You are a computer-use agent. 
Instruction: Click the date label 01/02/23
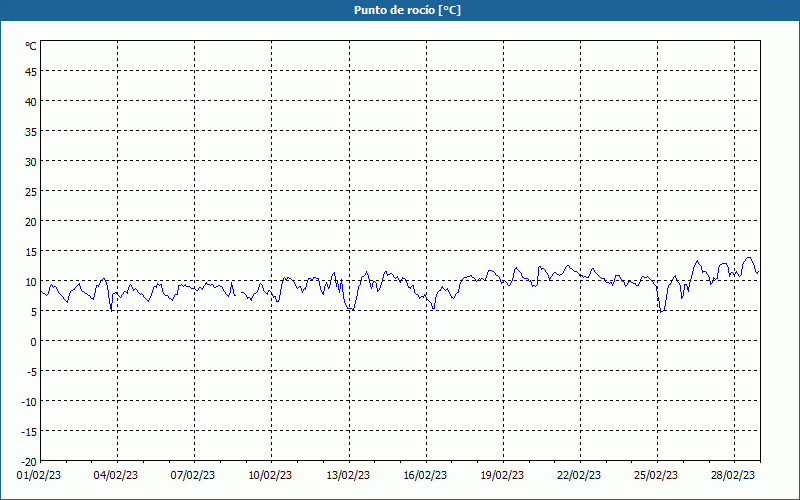tap(39, 476)
